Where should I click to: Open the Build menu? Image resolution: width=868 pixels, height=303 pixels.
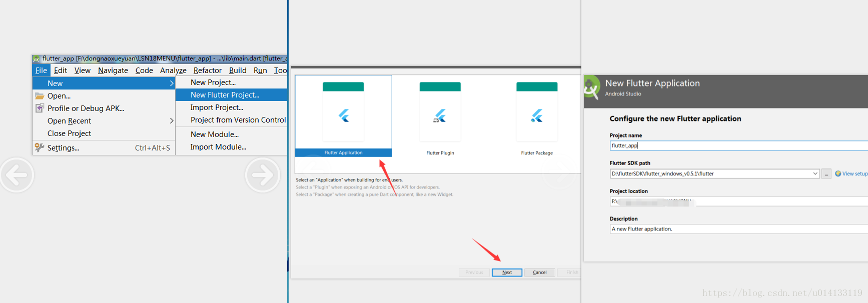[x=238, y=70]
